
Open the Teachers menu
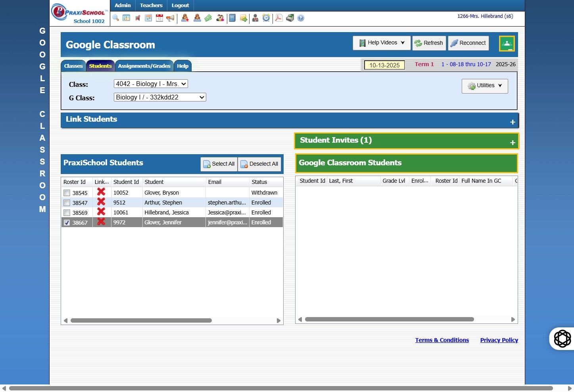[151, 6]
